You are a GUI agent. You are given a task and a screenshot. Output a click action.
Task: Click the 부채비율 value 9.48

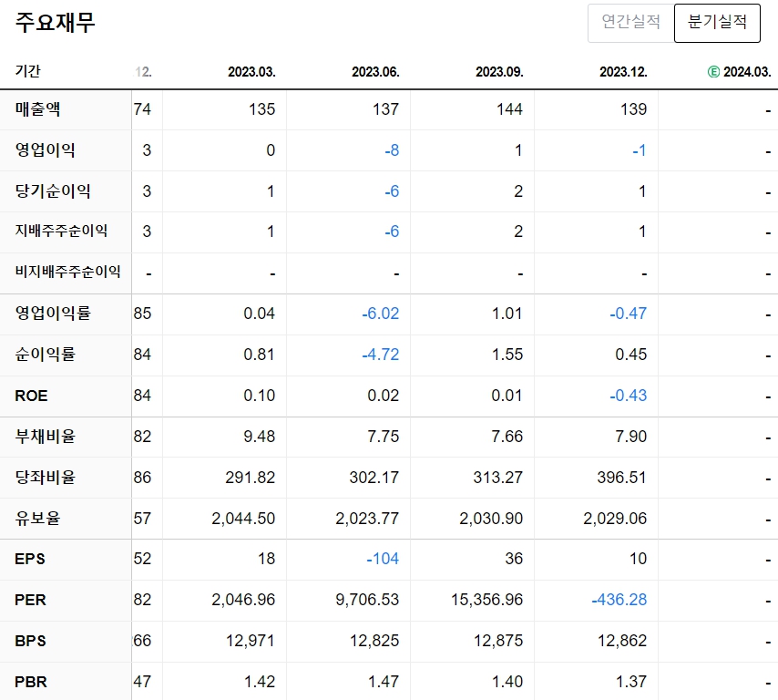click(259, 437)
